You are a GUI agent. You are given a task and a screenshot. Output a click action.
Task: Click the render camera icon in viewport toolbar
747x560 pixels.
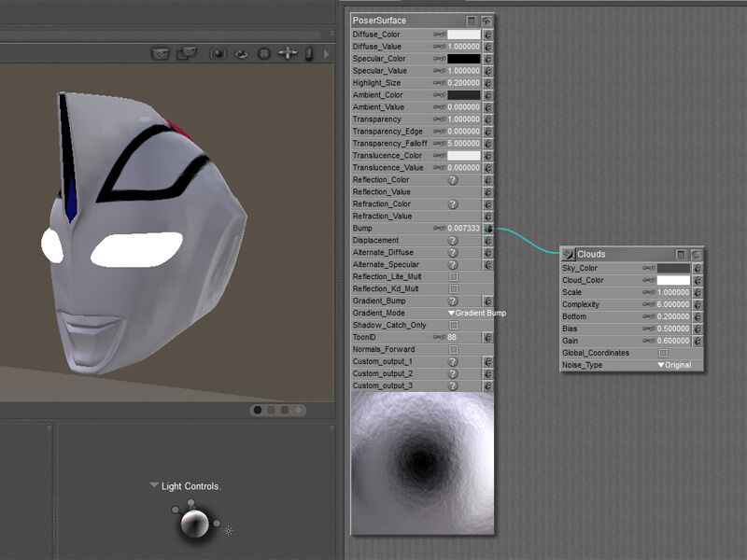coord(161,54)
